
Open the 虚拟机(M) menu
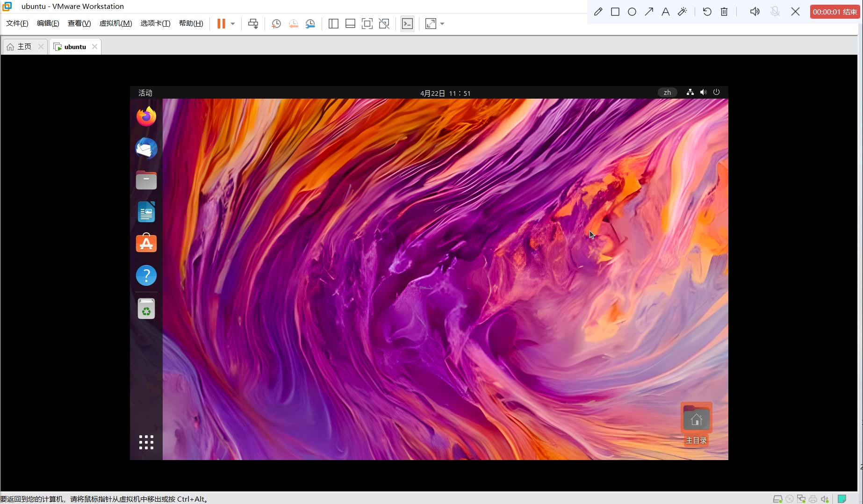point(115,23)
